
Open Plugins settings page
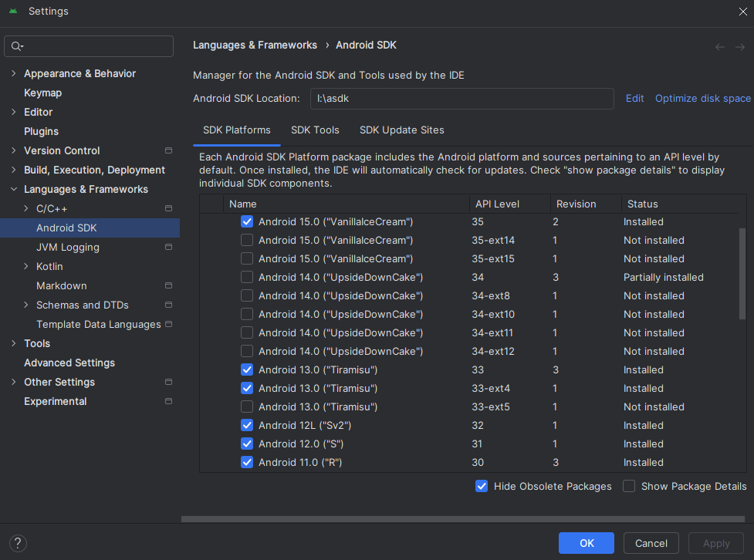pos(42,131)
